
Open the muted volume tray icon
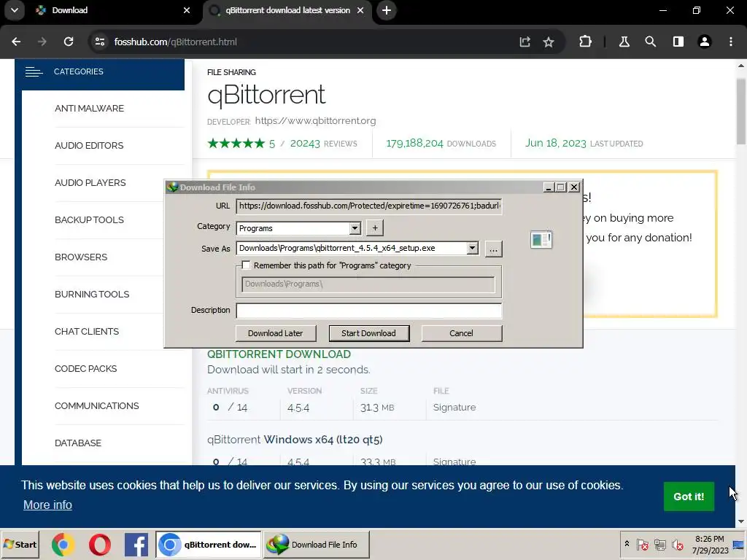pos(677,545)
